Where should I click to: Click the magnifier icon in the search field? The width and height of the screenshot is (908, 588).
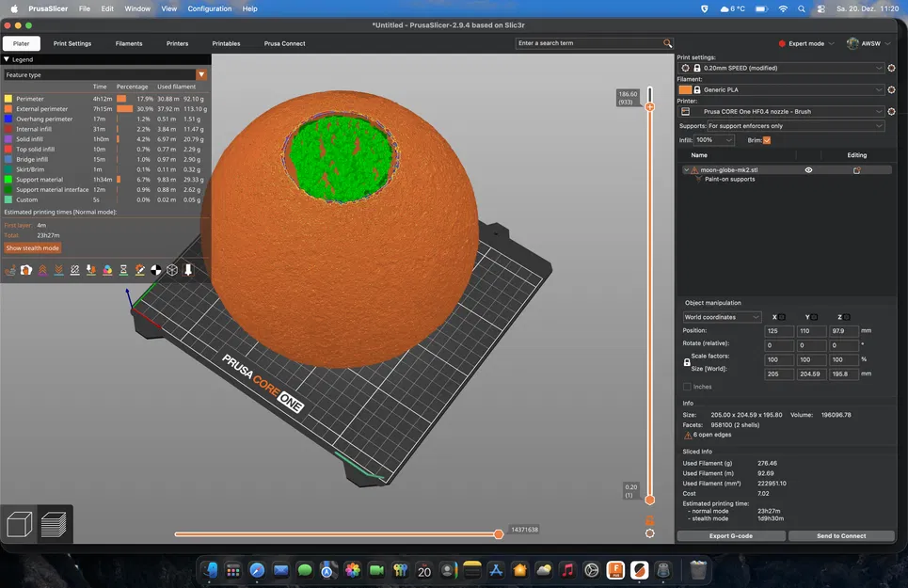coord(668,43)
